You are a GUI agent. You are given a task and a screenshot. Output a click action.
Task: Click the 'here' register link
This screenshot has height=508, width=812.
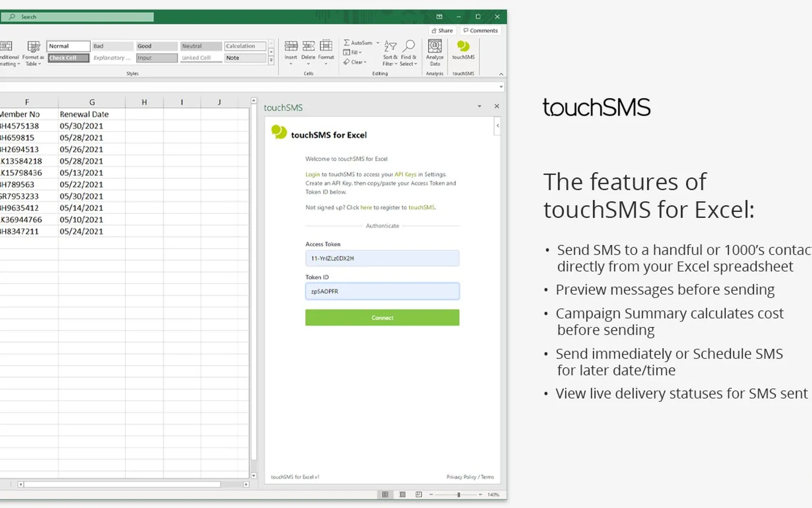pos(366,207)
